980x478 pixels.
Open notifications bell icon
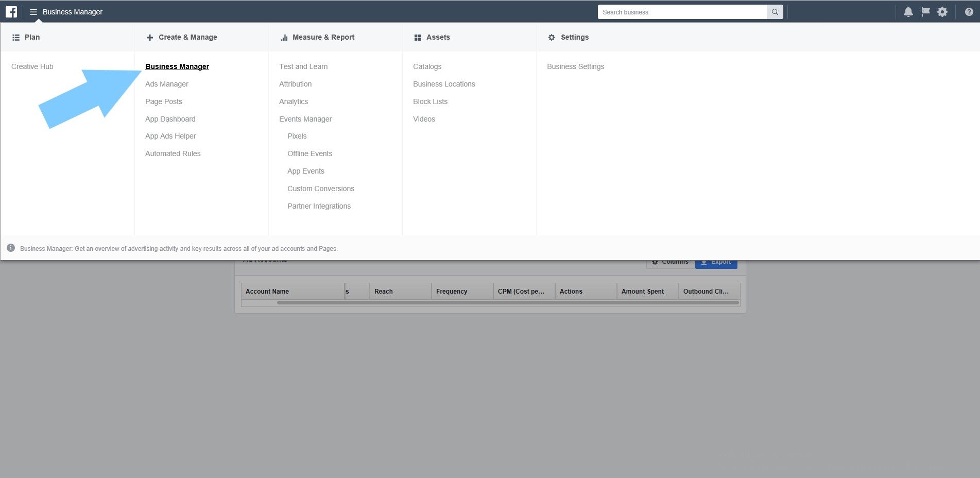[908, 12]
